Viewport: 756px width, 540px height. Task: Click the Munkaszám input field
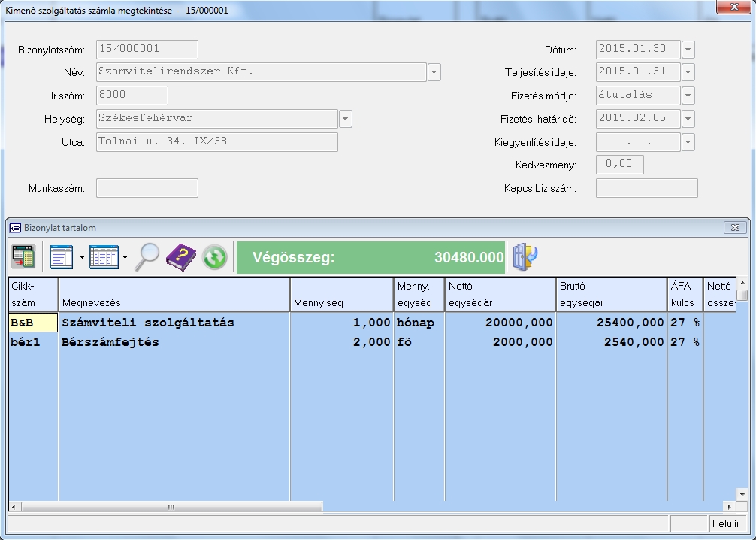[x=147, y=188]
